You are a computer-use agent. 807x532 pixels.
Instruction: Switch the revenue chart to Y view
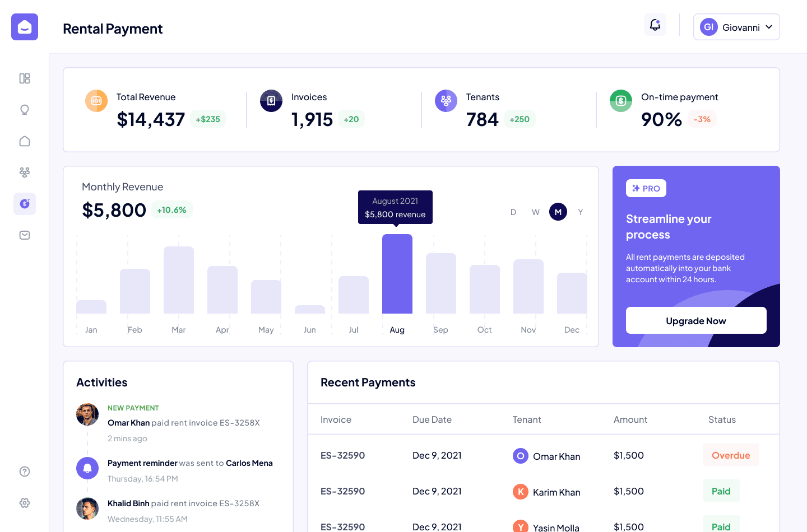tap(581, 212)
